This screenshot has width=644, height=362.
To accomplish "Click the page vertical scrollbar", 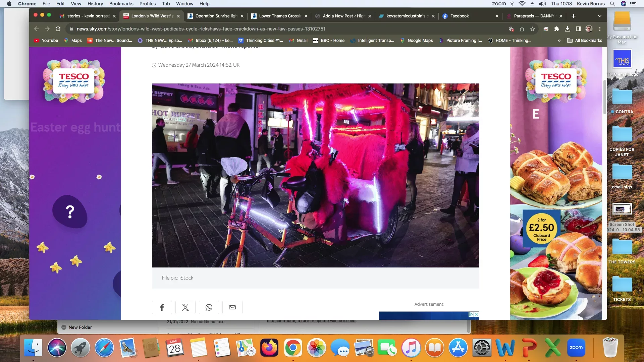I will 604,97.
